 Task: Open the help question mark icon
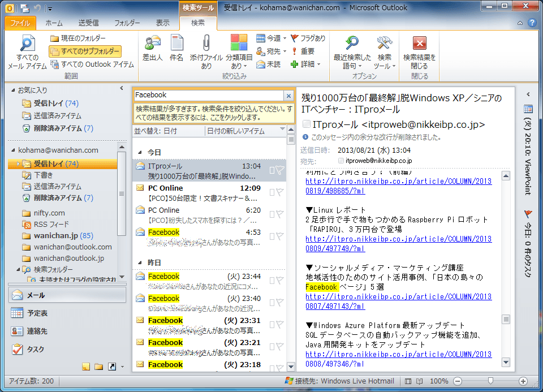click(x=532, y=23)
